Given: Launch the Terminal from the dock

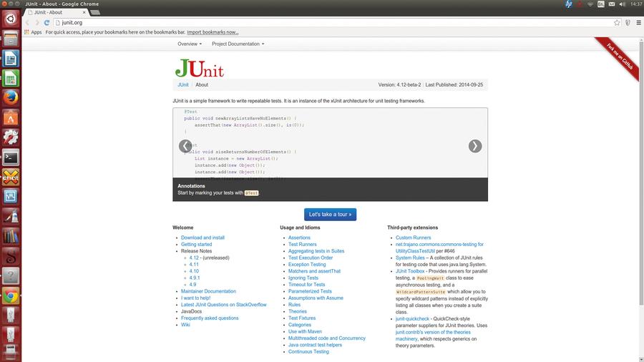Looking at the screenshot, I should (x=11, y=157).
